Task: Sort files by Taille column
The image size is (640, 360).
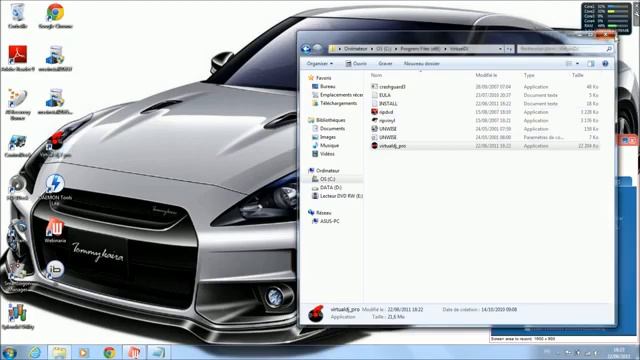Action: (578, 76)
